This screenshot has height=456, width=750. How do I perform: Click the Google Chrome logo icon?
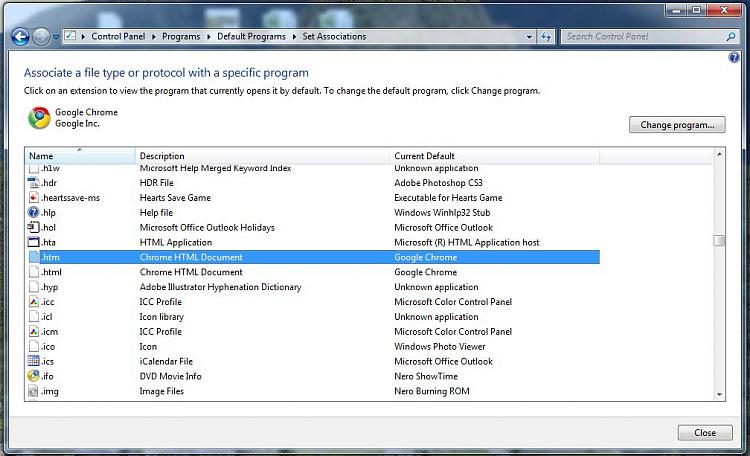pos(39,118)
